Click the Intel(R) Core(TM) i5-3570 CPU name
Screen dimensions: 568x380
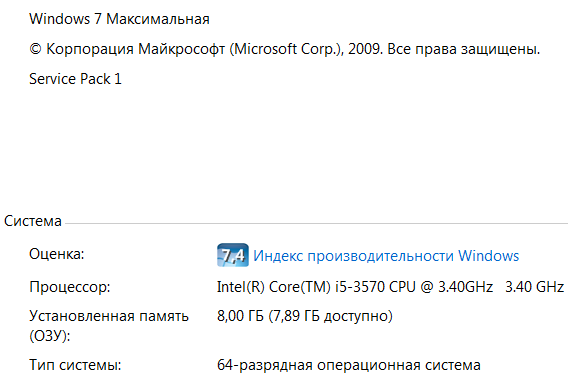(316, 287)
